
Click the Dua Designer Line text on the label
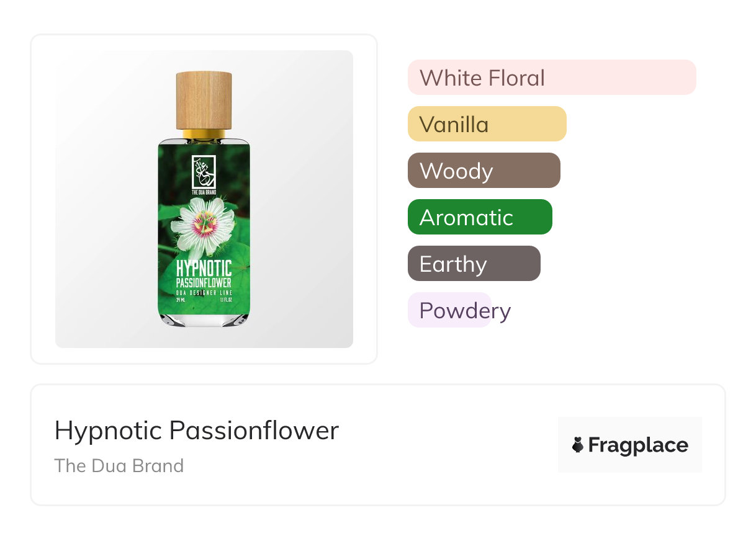point(204,292)
